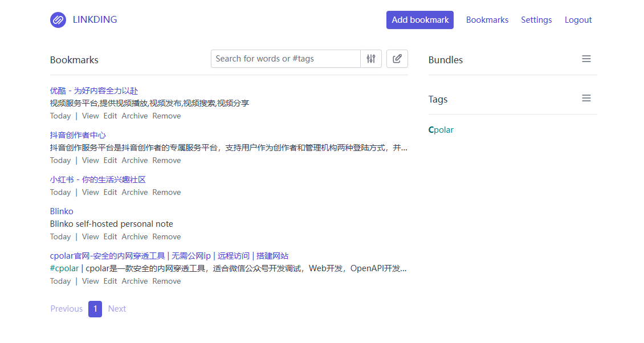Click View for the cpolar官网 bookmark
Viewport: 644px width, 343px height.
pos(91,281)
